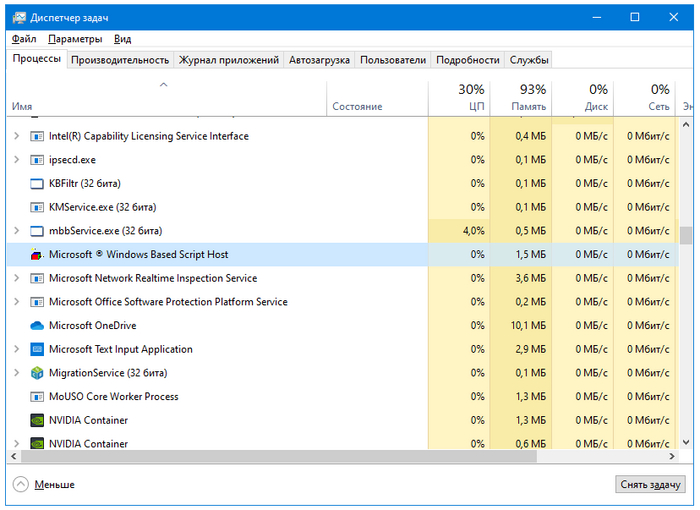This screenshot has width=700, height=510.
Task: Click the KBFiltr process icon
Action: [x=38, y=184]
